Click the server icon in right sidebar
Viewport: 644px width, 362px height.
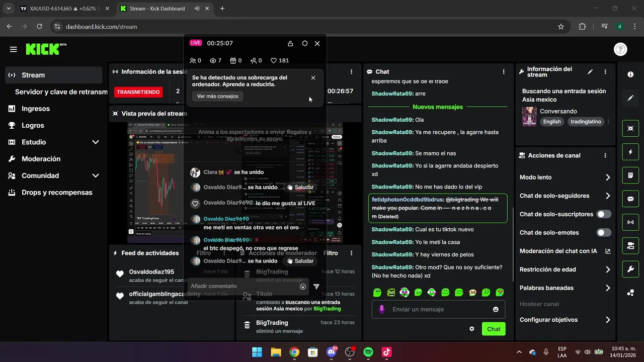click(x=630, y=246)
